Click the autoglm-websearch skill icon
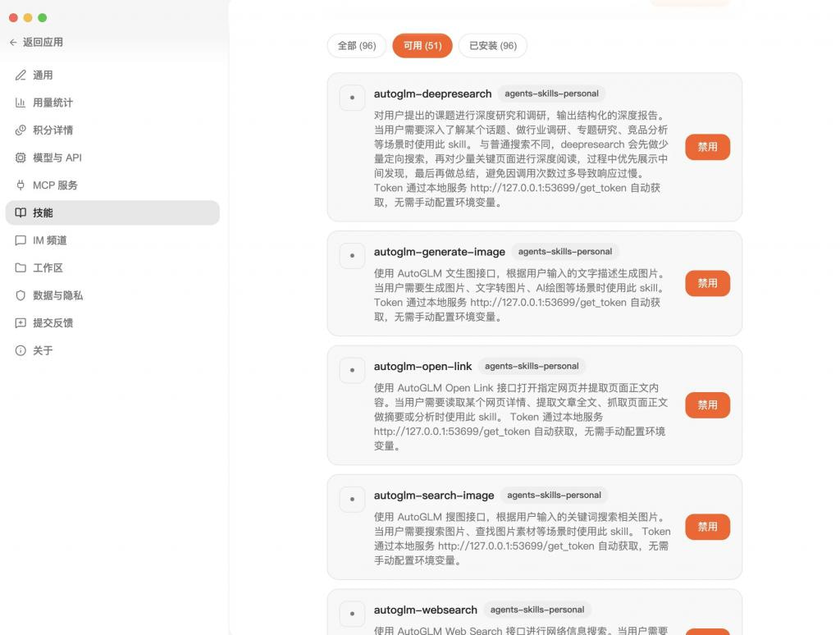Viewport: 840px width, 635px height. (x=352, y=614)
